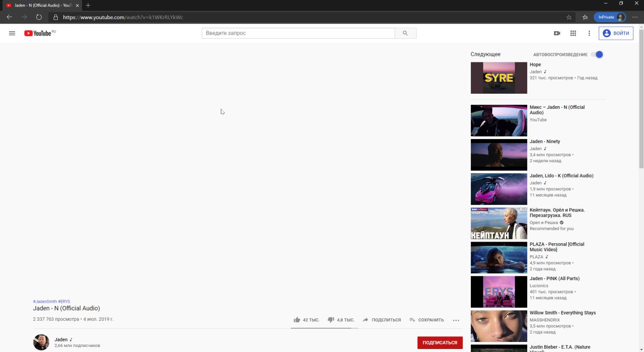The width and height of the screenshot is (644, 352).
Task: Open the Jaden channel name link
Action: 61,339
